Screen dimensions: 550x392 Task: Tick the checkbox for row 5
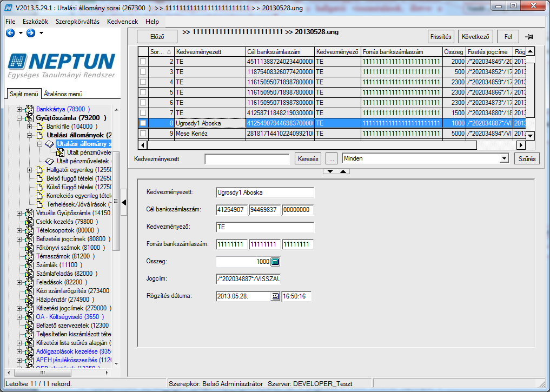[143, 92]
